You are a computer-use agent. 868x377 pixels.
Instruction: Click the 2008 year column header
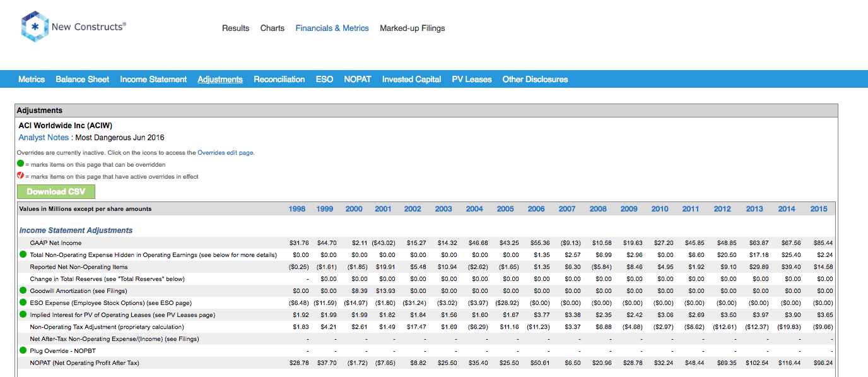pyautogui.click(x=598, y=209)
